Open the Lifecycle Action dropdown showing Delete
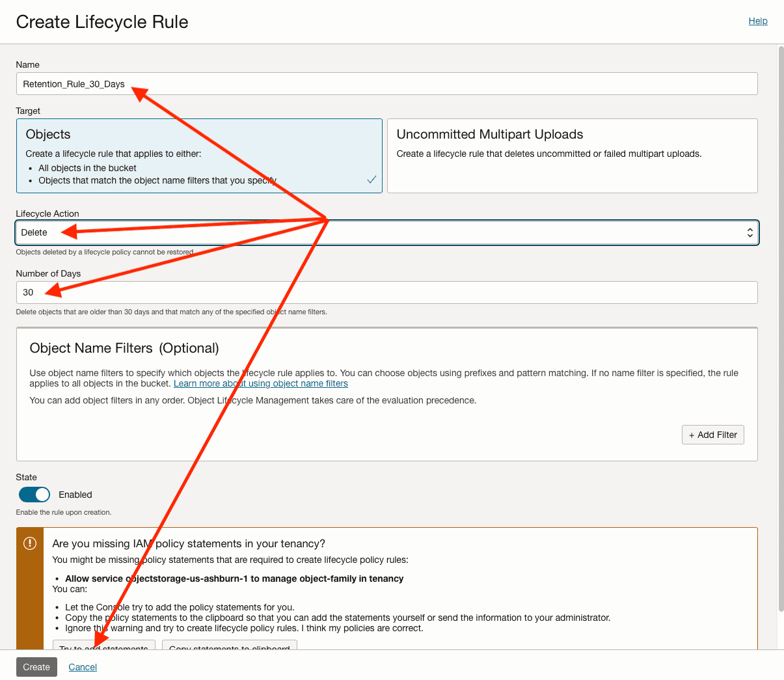Screen dimensions: 784x680 click(386, 233)
